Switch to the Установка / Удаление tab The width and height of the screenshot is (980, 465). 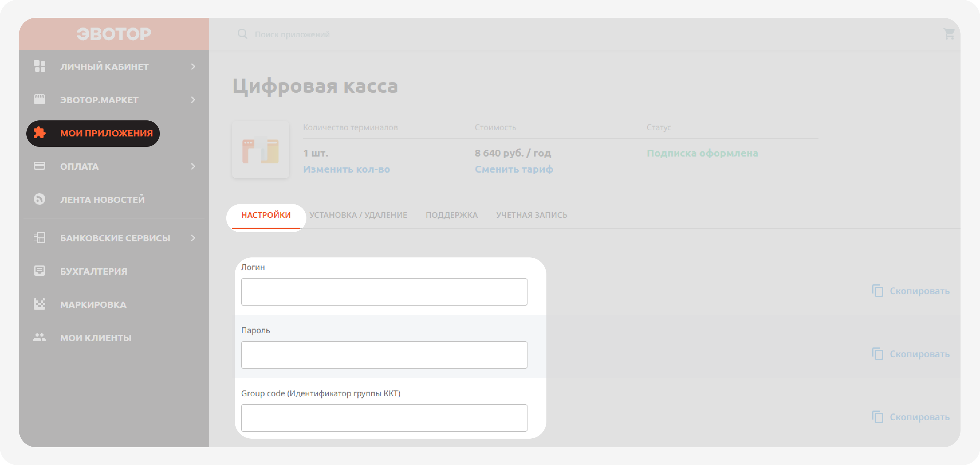point(358,215)
